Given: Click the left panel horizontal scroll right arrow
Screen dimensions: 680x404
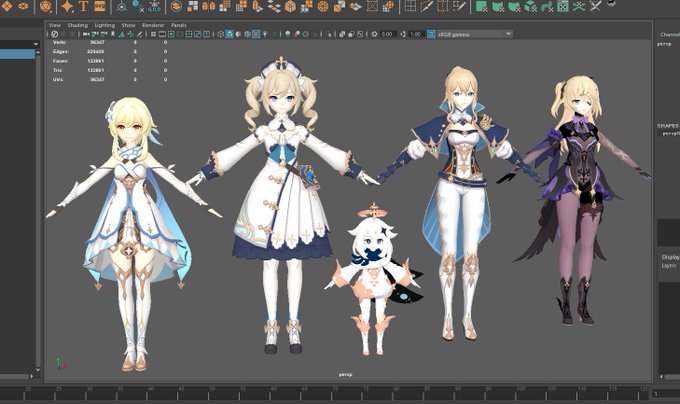Looking at the screenshot, I should tap(31, 376).
